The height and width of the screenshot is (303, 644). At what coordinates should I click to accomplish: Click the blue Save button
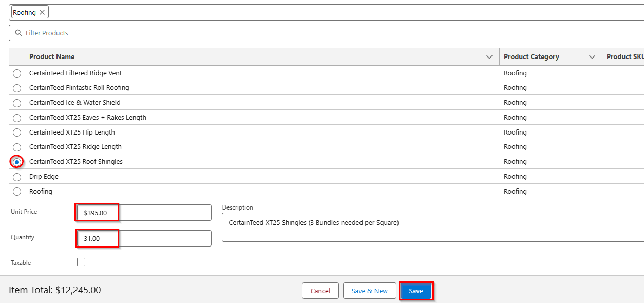(x=416, y=291)
